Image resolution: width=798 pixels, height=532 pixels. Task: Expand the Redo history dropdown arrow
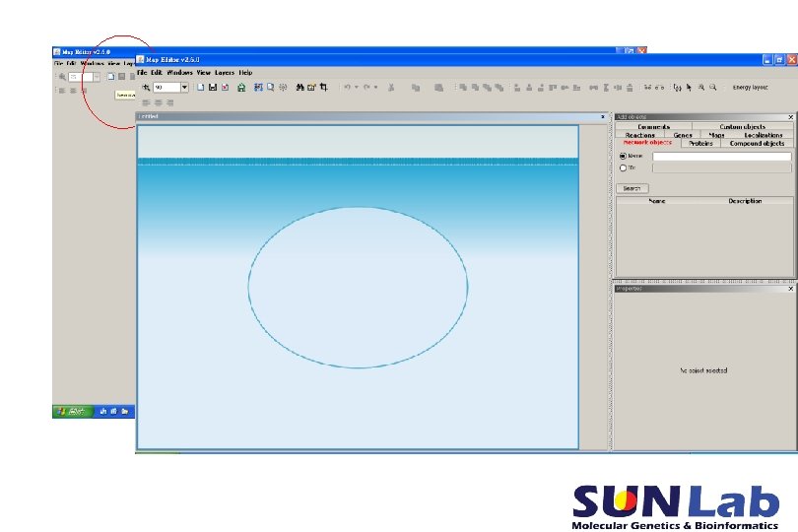point(376,88)
